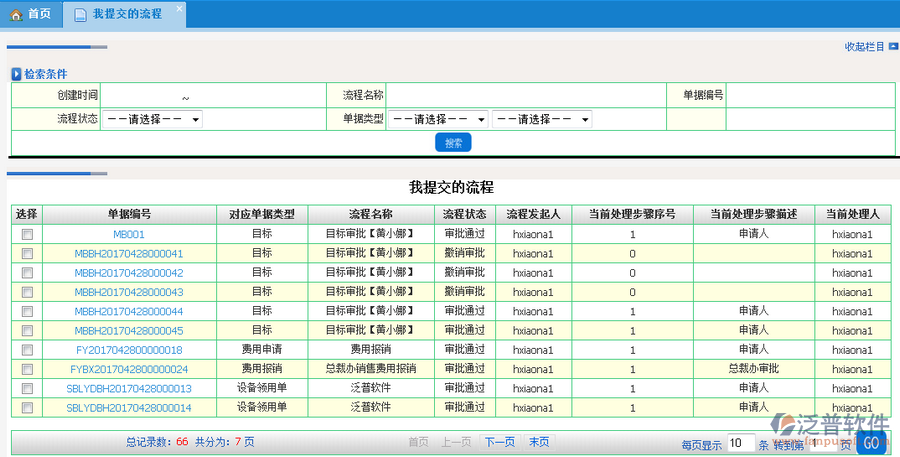
Task: Click the 搜索 search button
Action: tap(453, 143)
